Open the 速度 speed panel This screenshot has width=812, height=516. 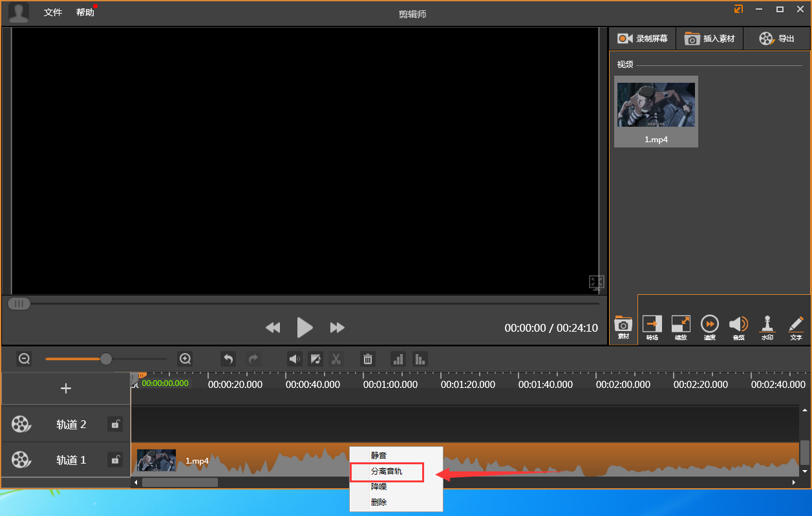coord(710,327)
